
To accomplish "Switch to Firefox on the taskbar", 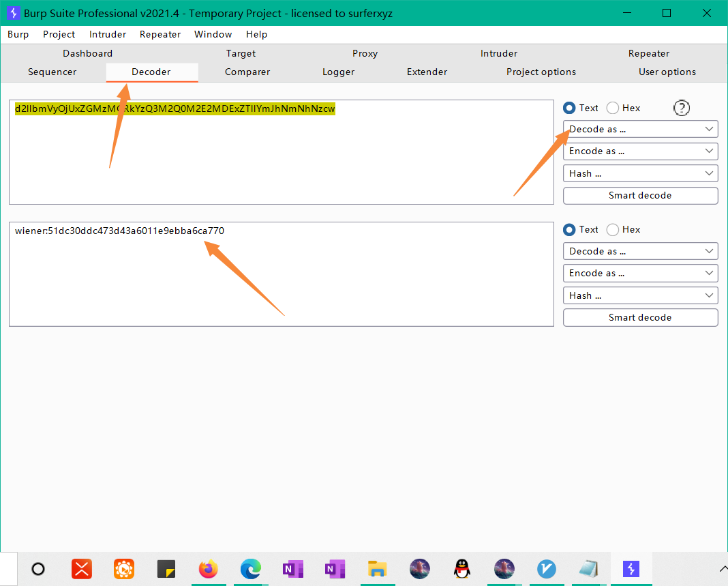I will [209, 569].
